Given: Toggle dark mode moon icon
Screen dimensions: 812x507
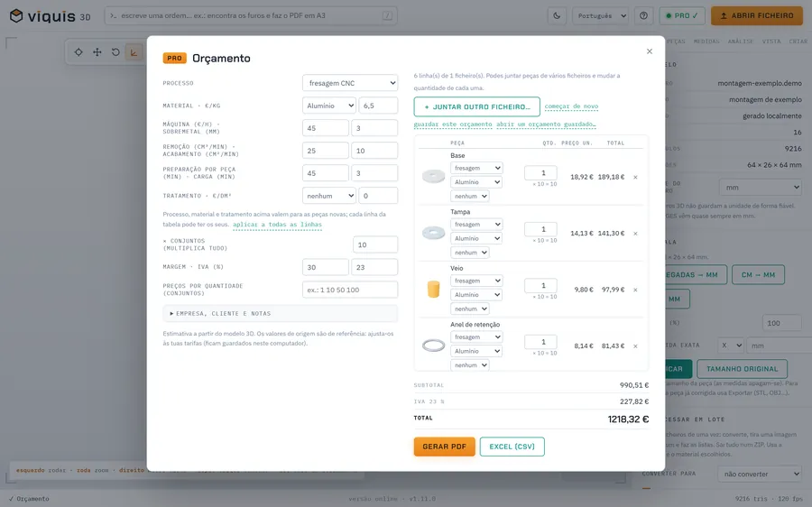Looking at the screenshot, I should [x=557, y=15].
